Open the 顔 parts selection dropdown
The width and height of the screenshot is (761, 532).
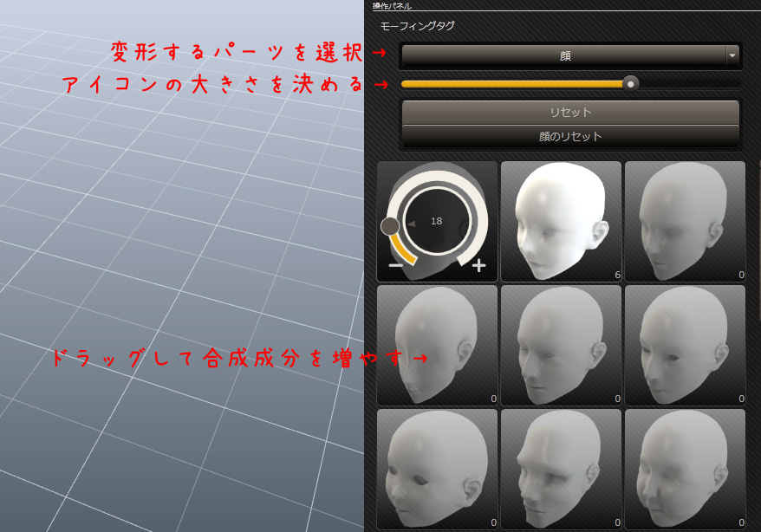pyautogui.click(x=563, y=55)
